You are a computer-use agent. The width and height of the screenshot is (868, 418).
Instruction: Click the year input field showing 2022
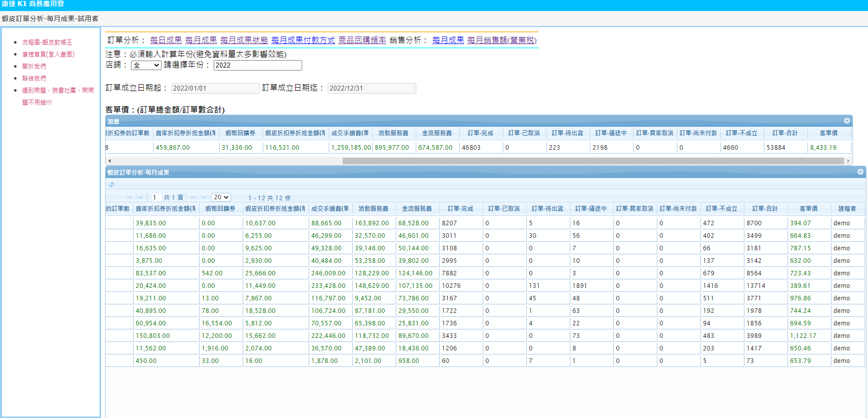click(257, 66)
